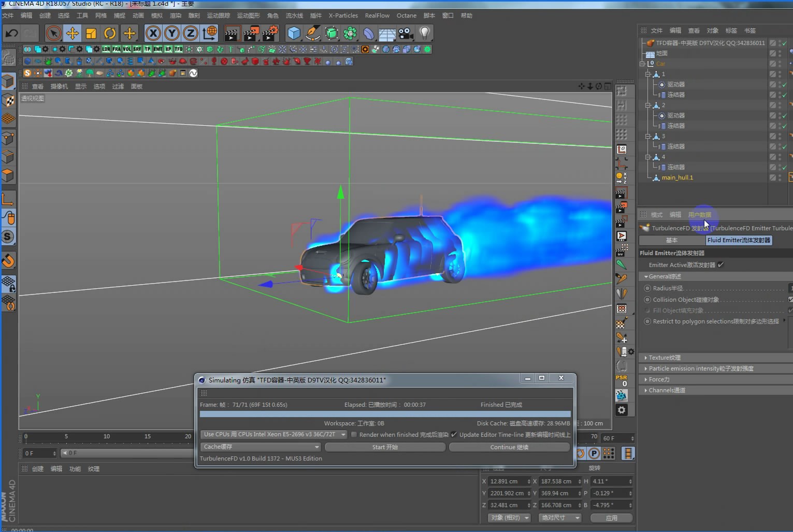This screenshot has width=793, height=532.
Task: Collapse tree node named 1
Action: pyautogui.click(x=647, y=74)
